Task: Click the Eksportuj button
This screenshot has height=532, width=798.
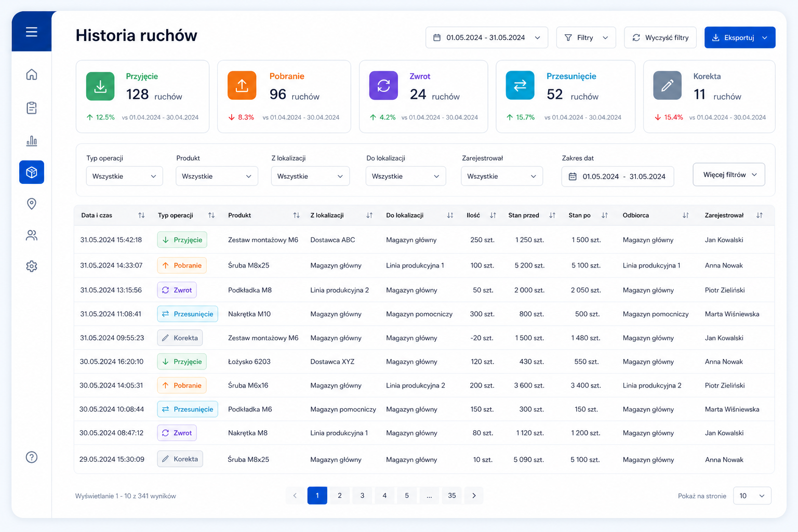Action: coord(740,37)
